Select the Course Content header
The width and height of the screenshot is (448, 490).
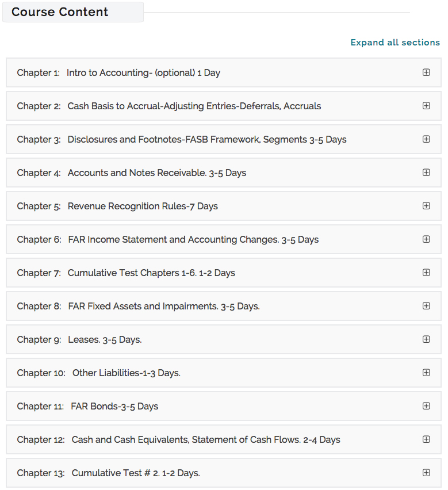coord(59,12)
